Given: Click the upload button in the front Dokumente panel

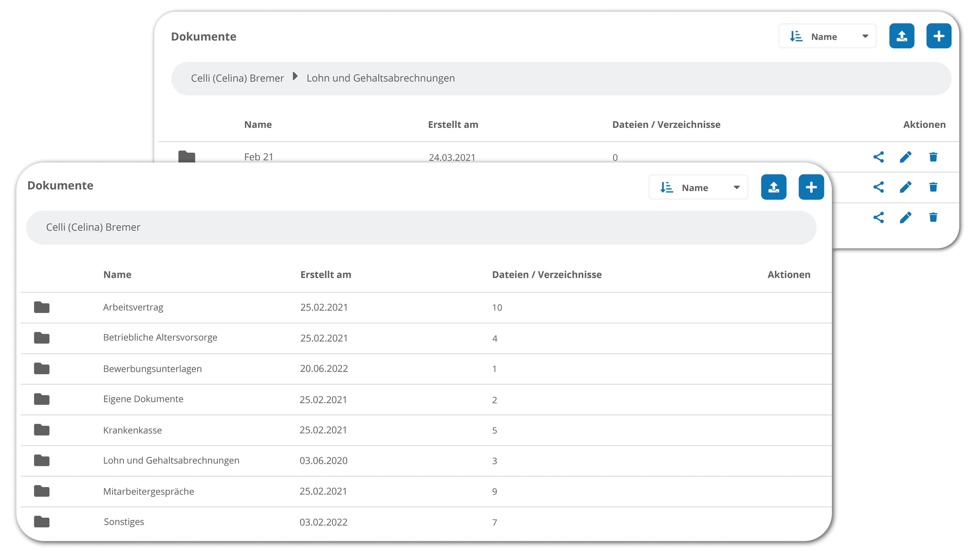Looking at the screenshot, I should click(774, 187).
